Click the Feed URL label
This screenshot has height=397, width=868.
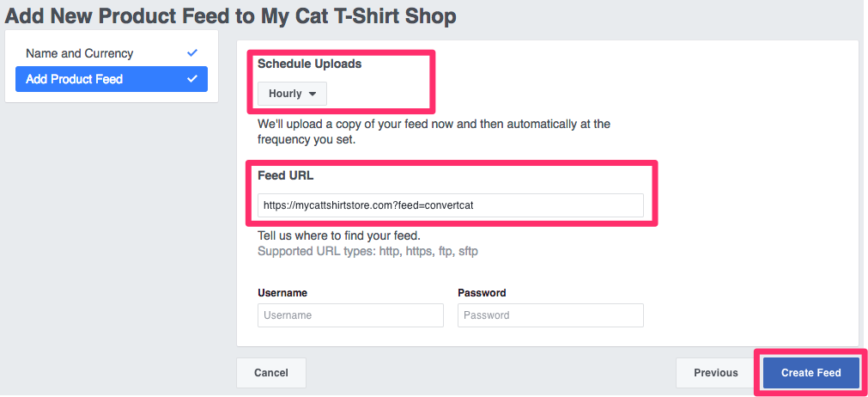point(286,175)
